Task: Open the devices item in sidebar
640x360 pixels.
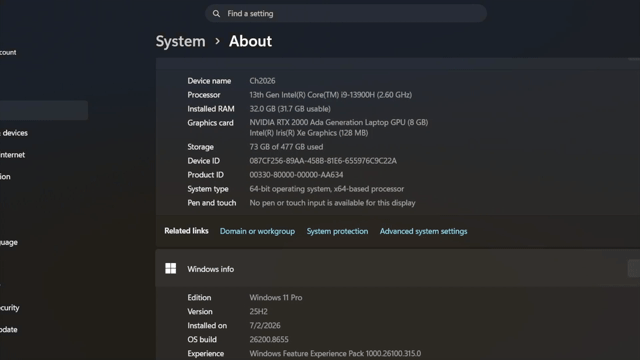Action: pyautogui.click(x=14, y=133)
